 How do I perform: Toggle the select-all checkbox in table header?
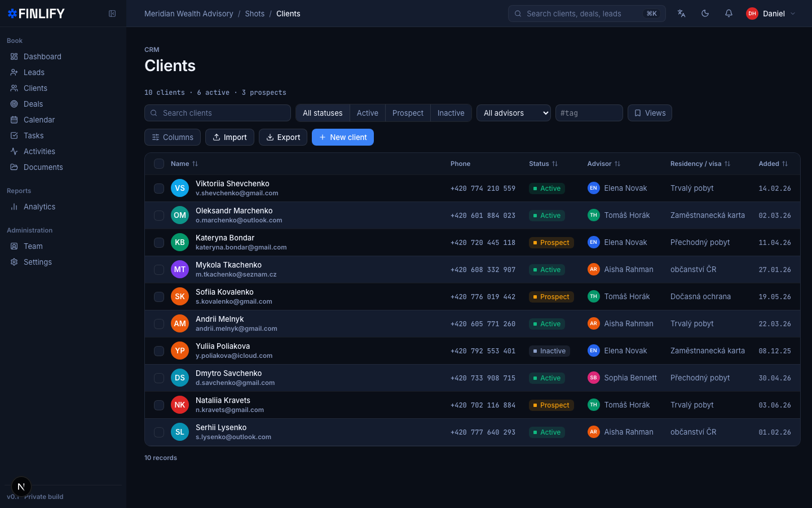pos(159,164)
